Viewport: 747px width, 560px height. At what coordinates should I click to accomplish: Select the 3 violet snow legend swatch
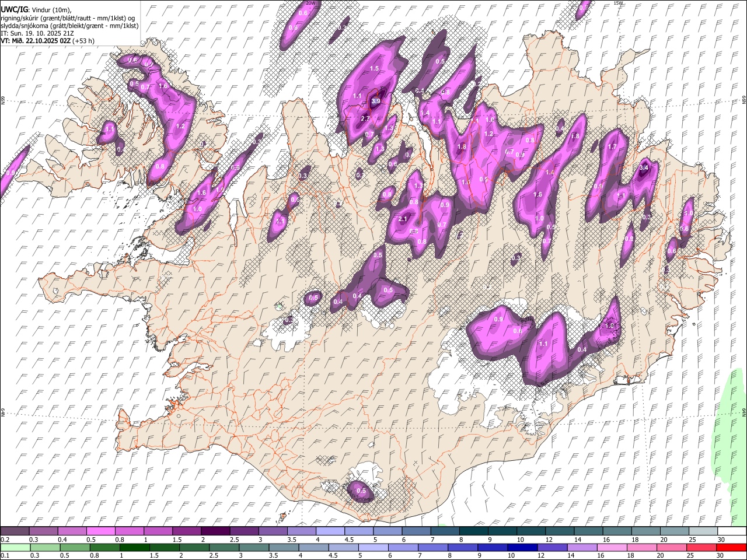[x=272, y=531]
